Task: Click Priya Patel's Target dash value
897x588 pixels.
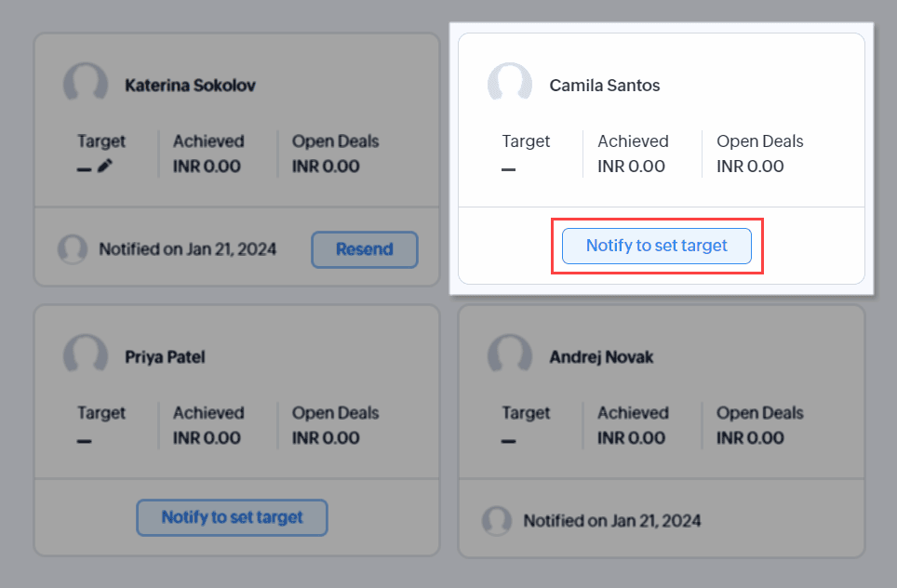Action: click(85, 440)
